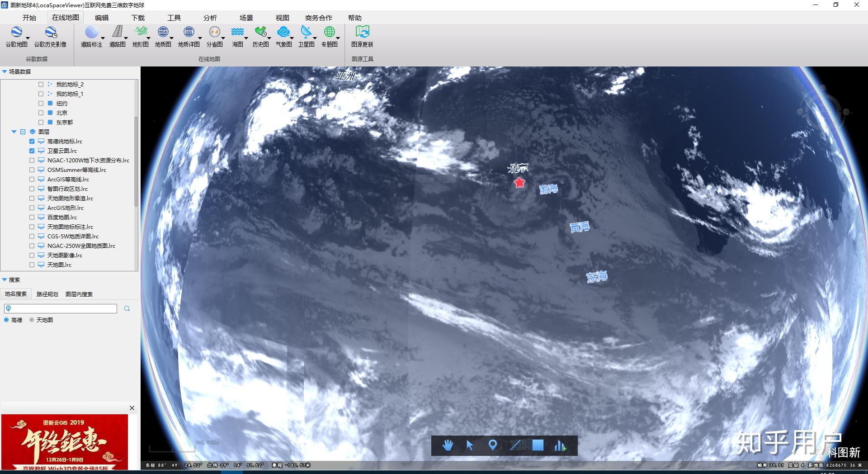868x474 pixels.
Task: Click the place name search input field
Action: coord(61,308)
